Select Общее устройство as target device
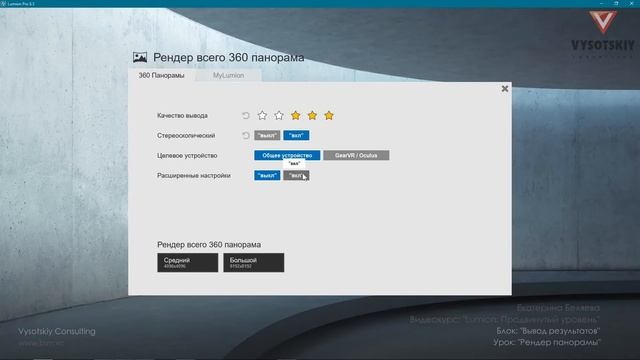The image size is (640, 360). point(287,155)
